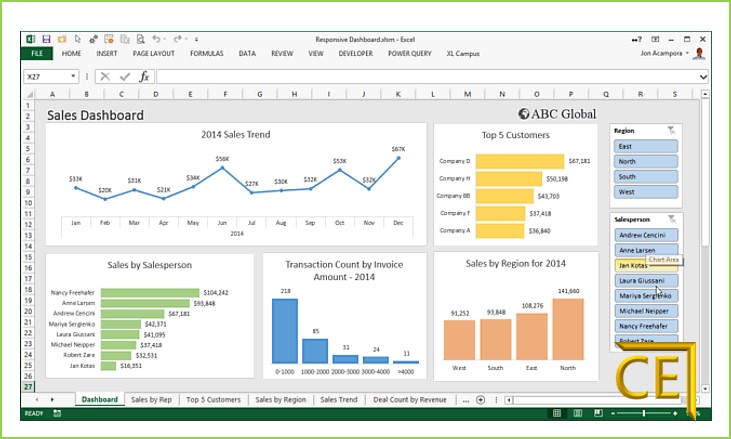Click the zoom slider handle

644,413
